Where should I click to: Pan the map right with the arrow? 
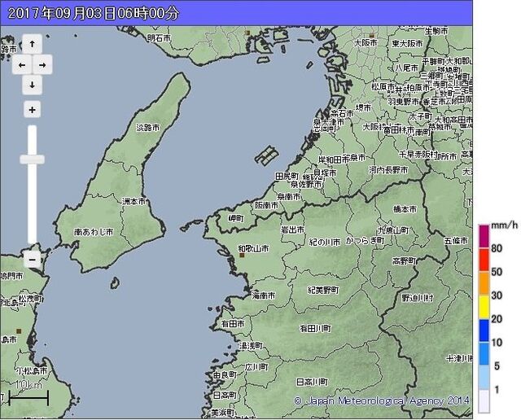(x=42, y=64)
